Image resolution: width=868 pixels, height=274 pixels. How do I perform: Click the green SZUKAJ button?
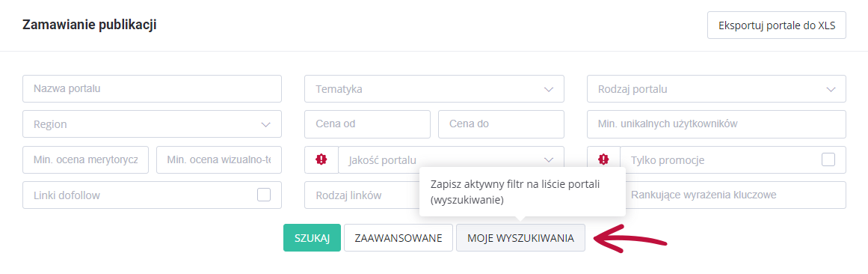coord(313,238)
